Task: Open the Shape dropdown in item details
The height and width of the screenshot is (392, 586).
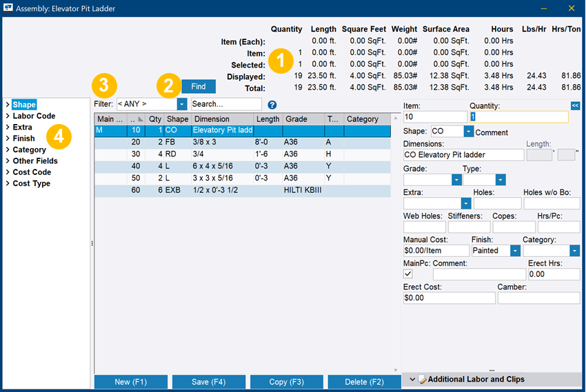Action: (x=469, y=132)
